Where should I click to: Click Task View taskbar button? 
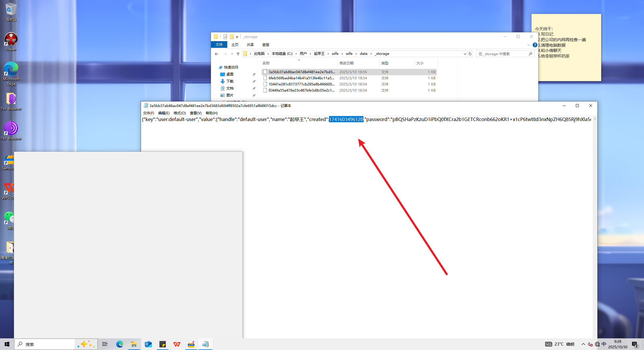coord(105,344)
